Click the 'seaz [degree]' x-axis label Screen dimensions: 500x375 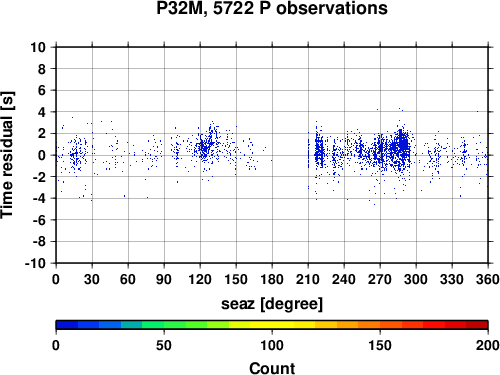(272, 304)
